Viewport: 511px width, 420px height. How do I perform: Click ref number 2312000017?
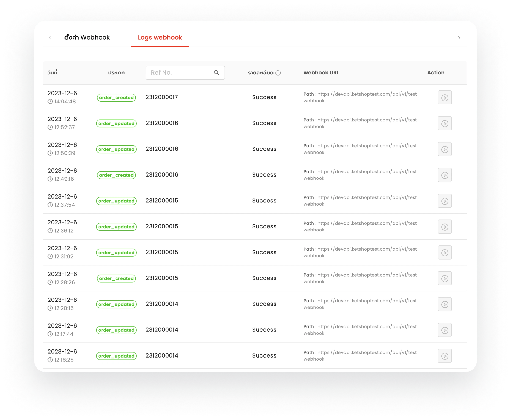tap(162, 97)
